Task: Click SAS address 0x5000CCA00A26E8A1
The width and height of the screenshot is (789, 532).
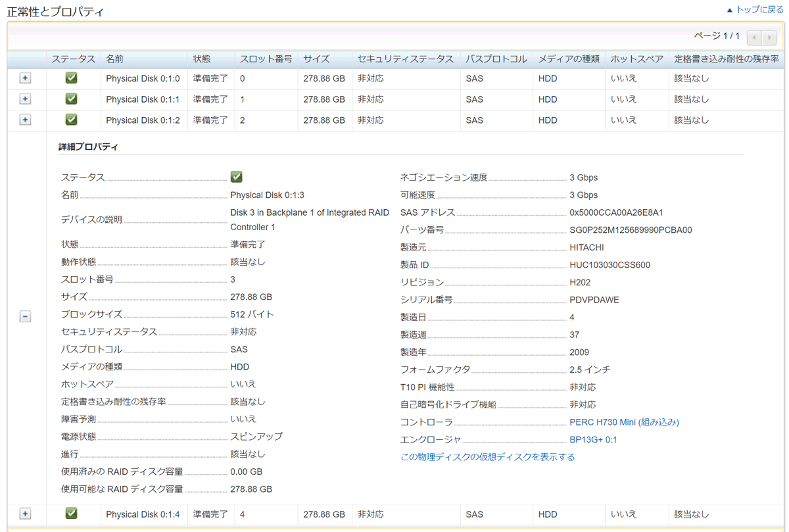Action: [x=616, y=212]
